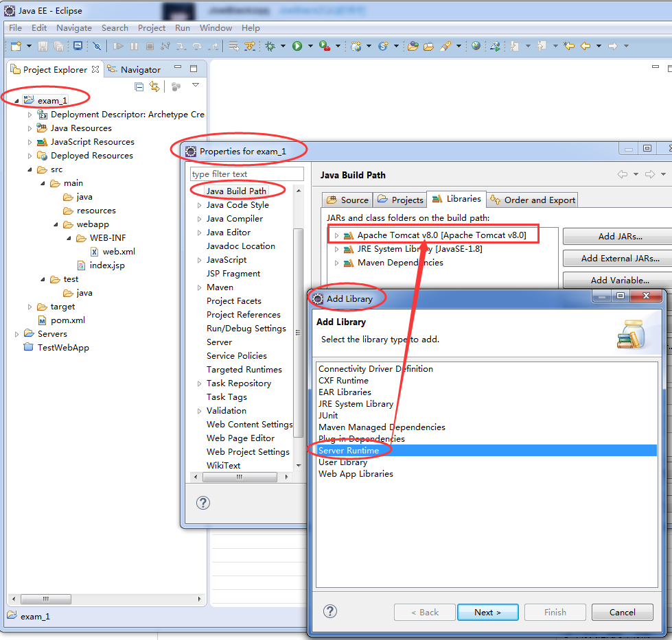Viewport: 672px width, 640px height.
Task: Switch to the Source tab
Action: 347,200
